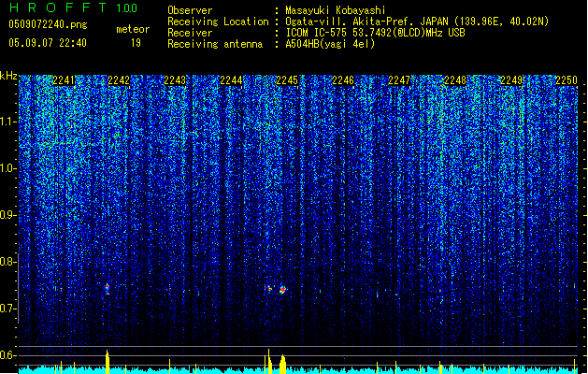Click the 2250 time marker
This screenshot has width=588, height=374.
point(566,80)
